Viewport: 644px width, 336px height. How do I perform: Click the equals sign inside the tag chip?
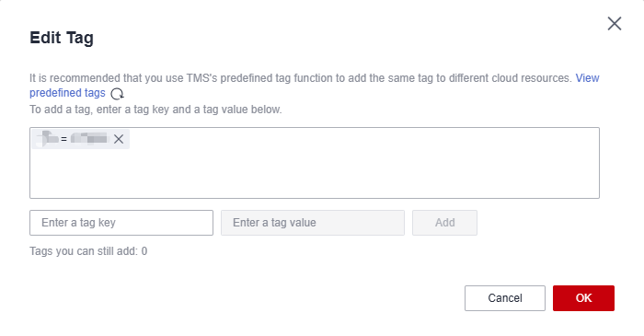[x=63, y=139]
